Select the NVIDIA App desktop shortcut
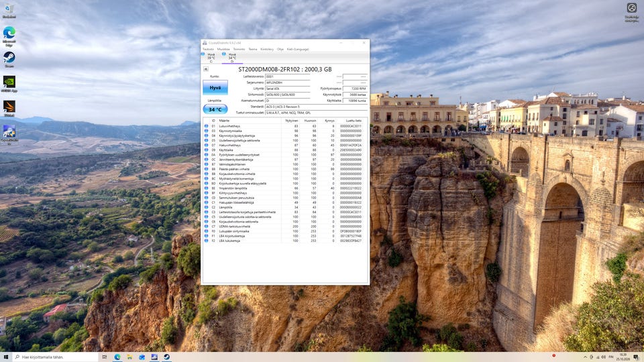The width and height of the screenshot is (644, 362). point(9,84)
